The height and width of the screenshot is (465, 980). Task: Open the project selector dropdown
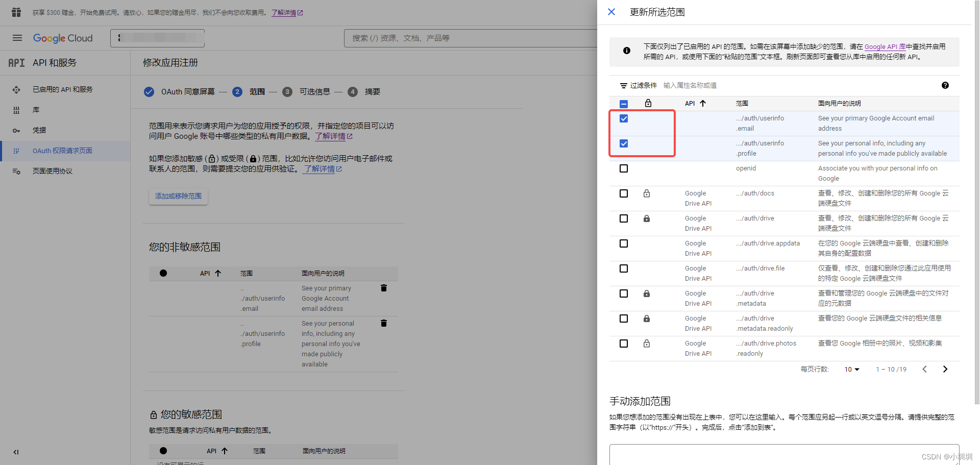[157, 38]
